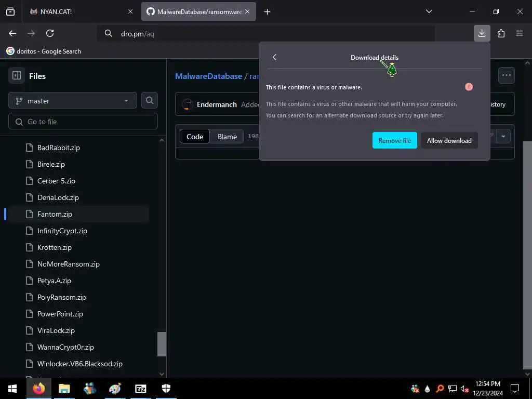
Task: Click the page vertical scrollbar
Action: 527,255
